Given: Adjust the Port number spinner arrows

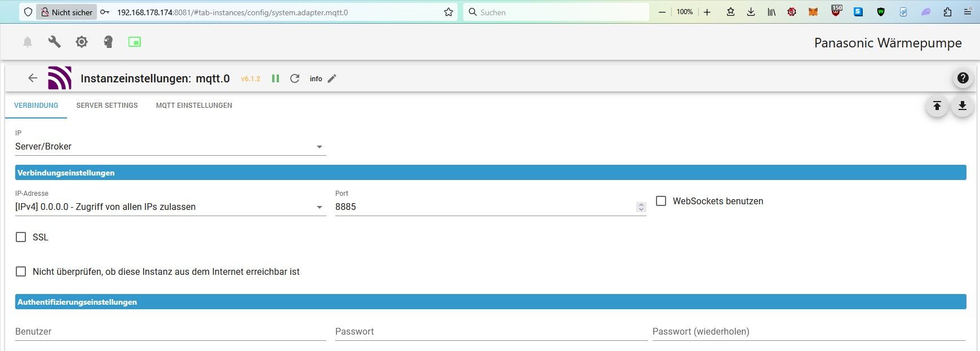Looking at the screenshot, I should coord(641,207).
